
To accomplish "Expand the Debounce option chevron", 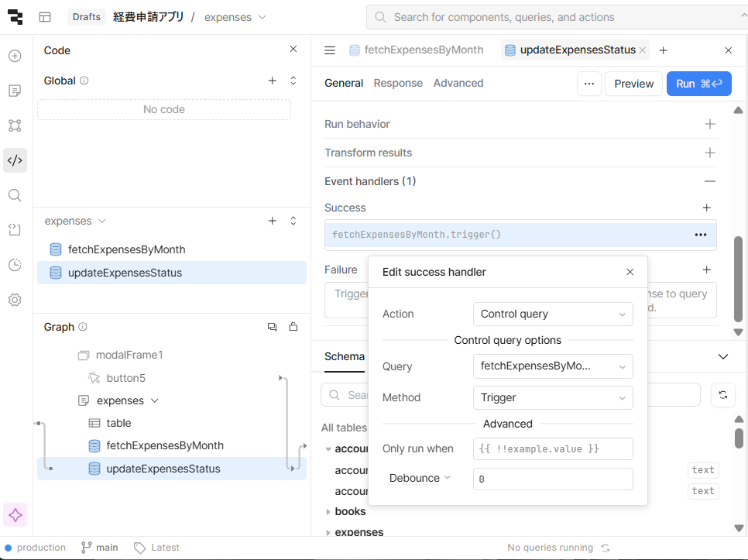I will [x=447, y=478].
